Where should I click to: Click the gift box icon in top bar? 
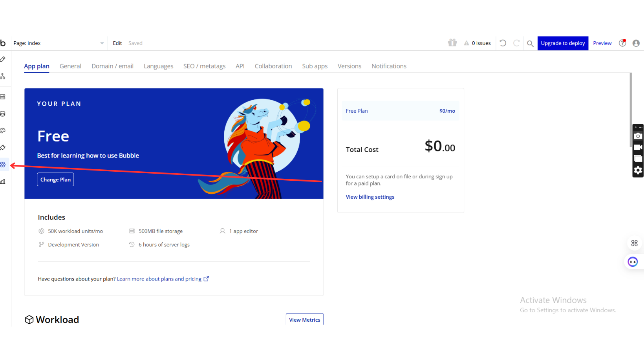(452, 43)
